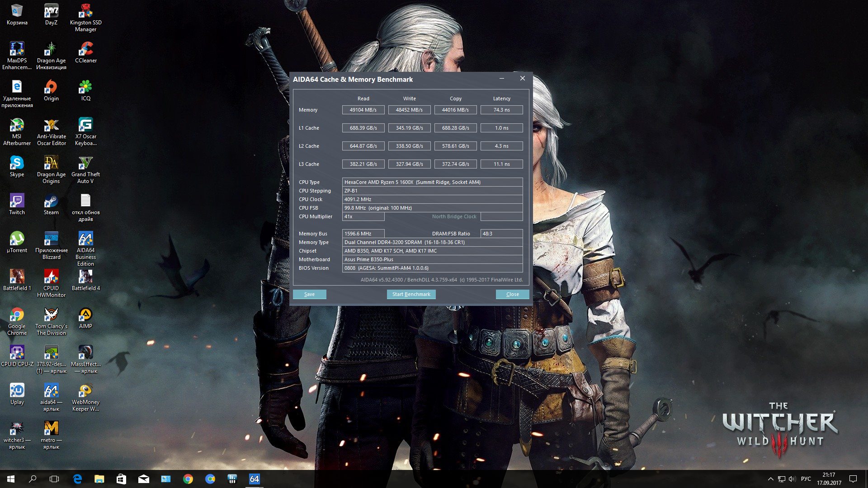The width and height of the screenshot is (868, 488).
Task: Switch the РУС input language indicator
Action: click(806, 479)
